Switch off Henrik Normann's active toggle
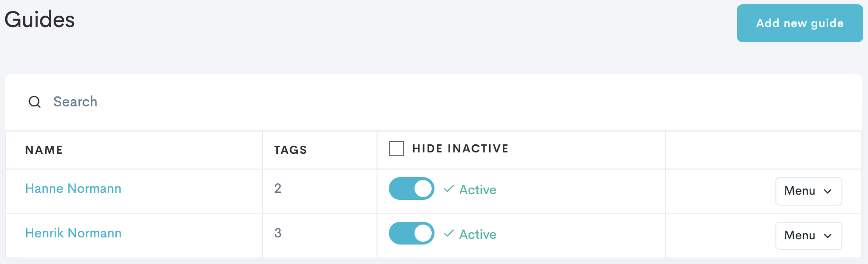 pyautogui.click(x=411, y=233)
